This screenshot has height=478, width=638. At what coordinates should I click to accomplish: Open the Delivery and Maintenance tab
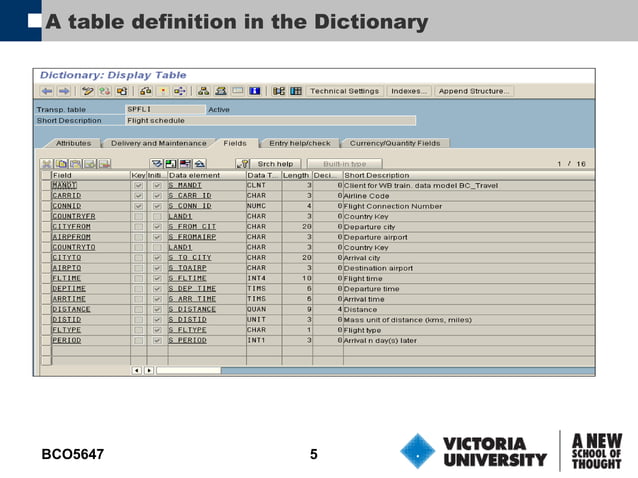(x=159, y=144)
